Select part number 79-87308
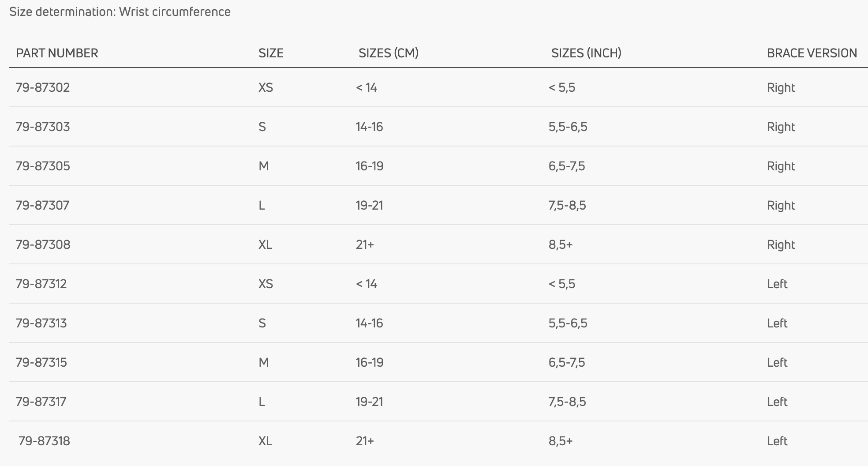Viewport: 868px width, 466px height. click(x=43, y=244)
